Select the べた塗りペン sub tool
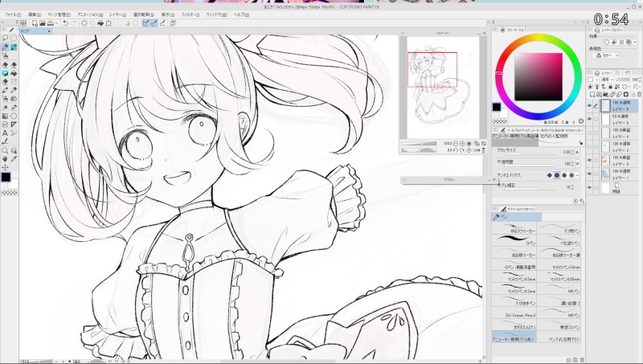Screen dimensions: 643x364 pyautogui.click(x=559, y=240)
